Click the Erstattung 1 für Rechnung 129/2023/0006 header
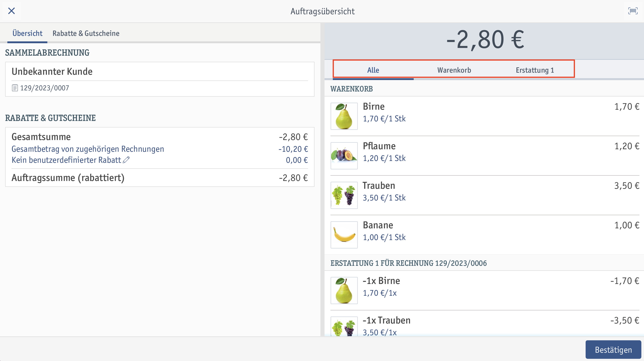Image resolution: width=644 pixels, height=361 pixels. (x=408, y=263)
